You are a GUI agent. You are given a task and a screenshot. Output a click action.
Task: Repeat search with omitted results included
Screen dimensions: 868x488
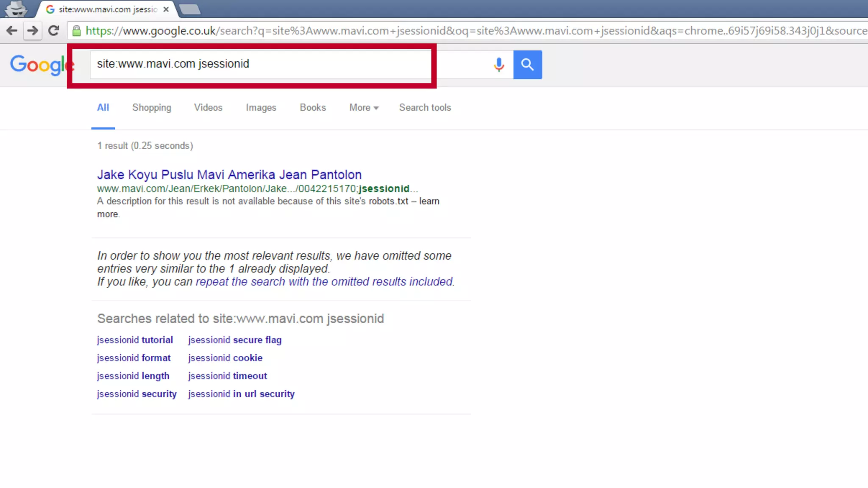324,282
